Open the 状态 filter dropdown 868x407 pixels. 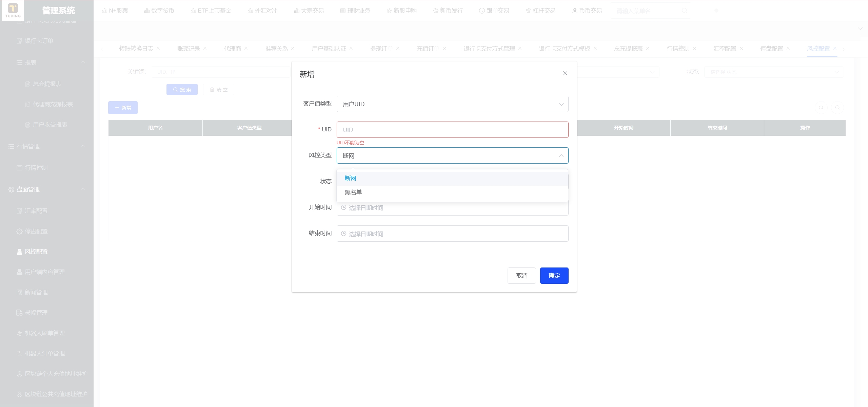click(774, 72)
